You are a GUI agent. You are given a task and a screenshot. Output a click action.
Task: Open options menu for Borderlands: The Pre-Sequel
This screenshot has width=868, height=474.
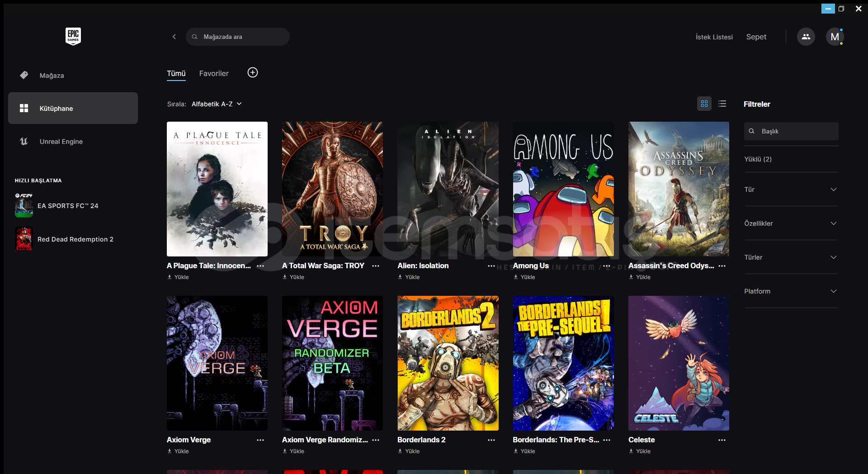click(607, 440)
